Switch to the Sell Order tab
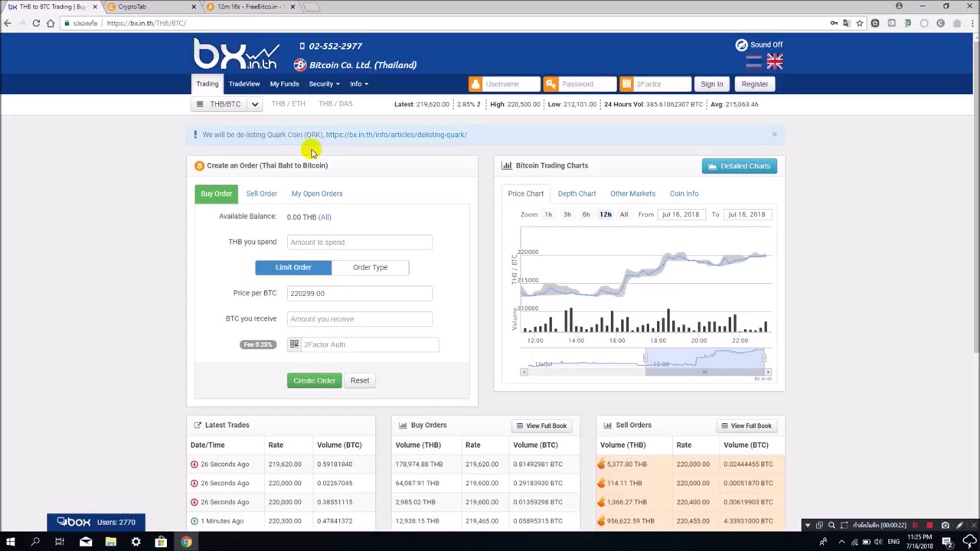This screenshot has height=551, width=980. [261, 194]
